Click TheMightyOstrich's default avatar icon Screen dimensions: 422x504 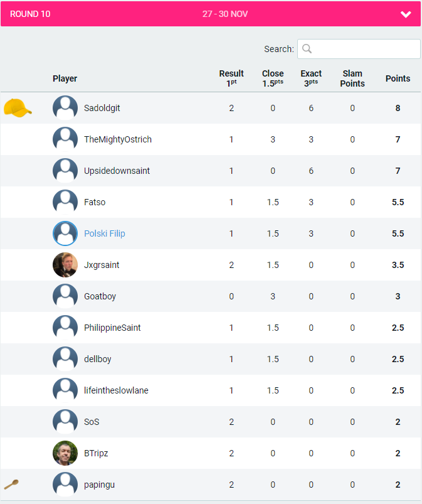(65, 139)
